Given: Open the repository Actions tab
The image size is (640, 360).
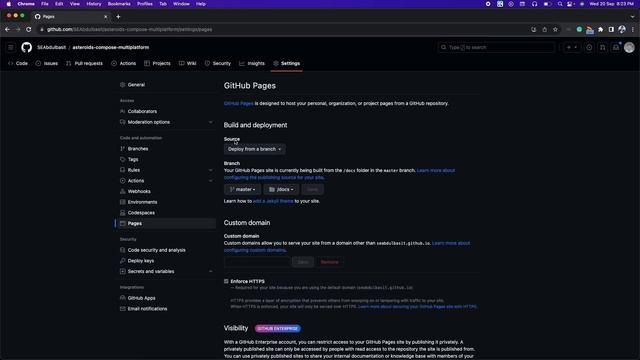Looking at the screenshot, I should 124,63.
